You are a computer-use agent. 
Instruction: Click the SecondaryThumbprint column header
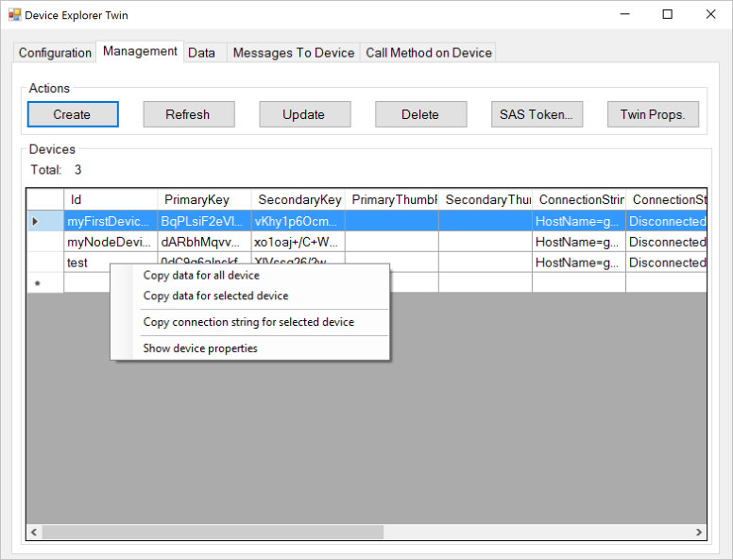pos(486,199)
